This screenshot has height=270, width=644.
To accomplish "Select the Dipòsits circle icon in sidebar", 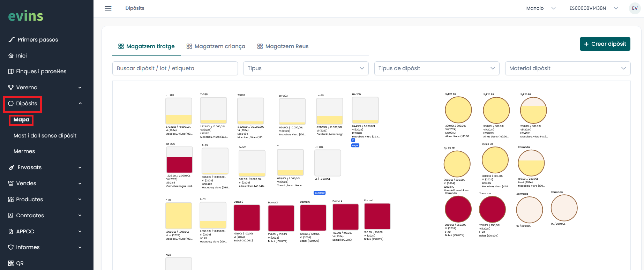I will 11,103.
